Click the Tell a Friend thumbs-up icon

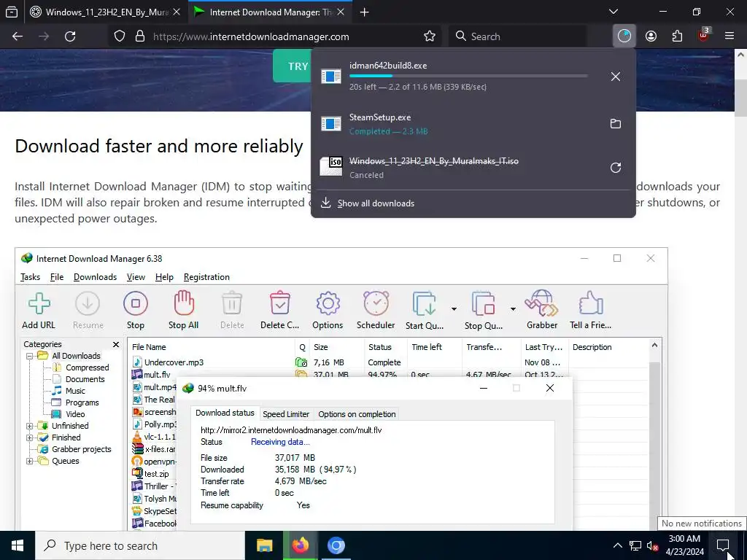(x=591, y=310)
